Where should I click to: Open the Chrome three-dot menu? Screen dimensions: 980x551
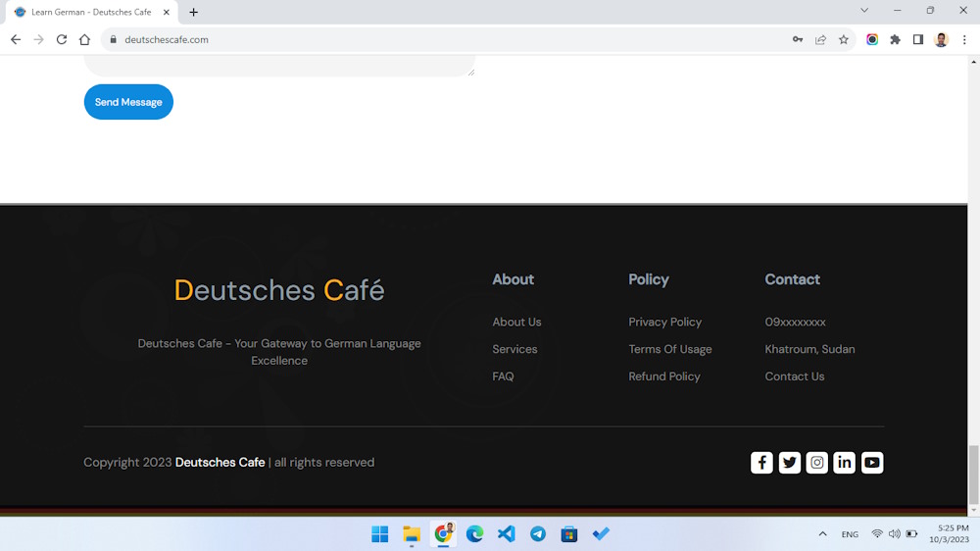click(x=964, y=39)
